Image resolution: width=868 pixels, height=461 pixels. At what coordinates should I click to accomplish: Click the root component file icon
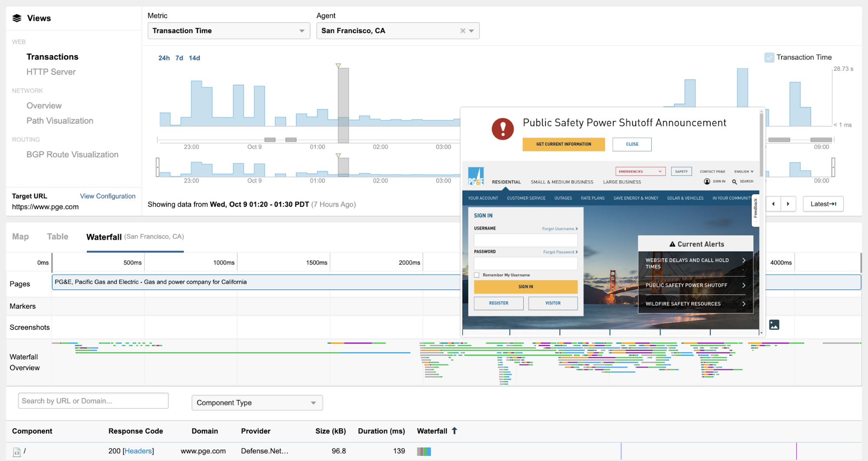[x=17, y=452]
